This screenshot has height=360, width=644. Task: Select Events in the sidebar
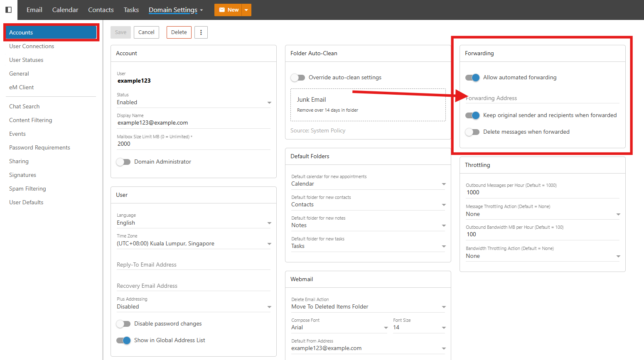point(17,134)
